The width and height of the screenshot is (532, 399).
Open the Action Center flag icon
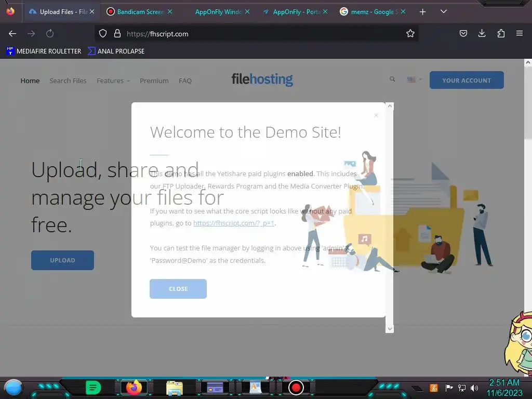click(449, 388)
